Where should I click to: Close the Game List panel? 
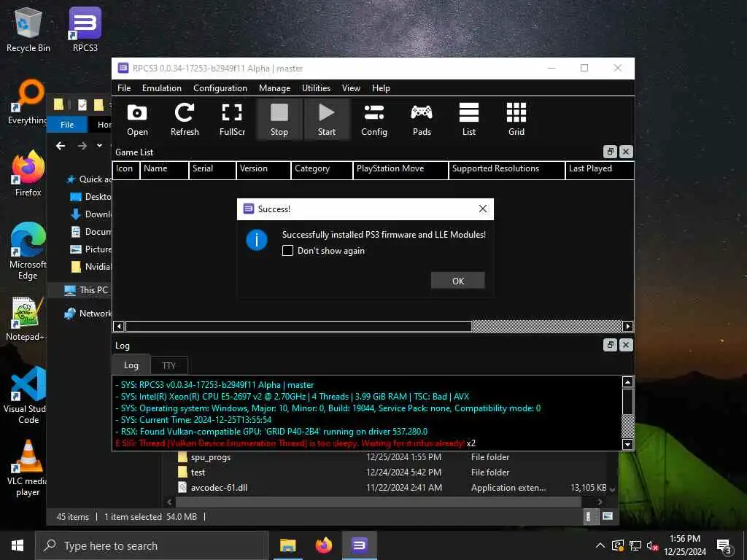tap(626, 152)
